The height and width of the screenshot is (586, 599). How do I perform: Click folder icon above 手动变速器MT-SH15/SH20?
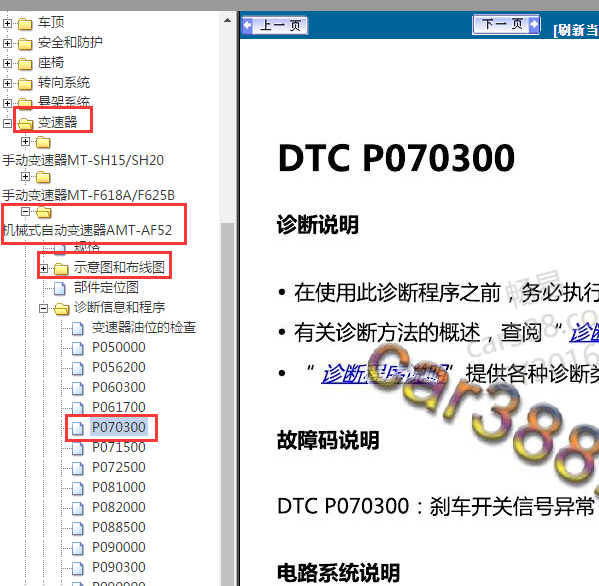click(43, 142)
